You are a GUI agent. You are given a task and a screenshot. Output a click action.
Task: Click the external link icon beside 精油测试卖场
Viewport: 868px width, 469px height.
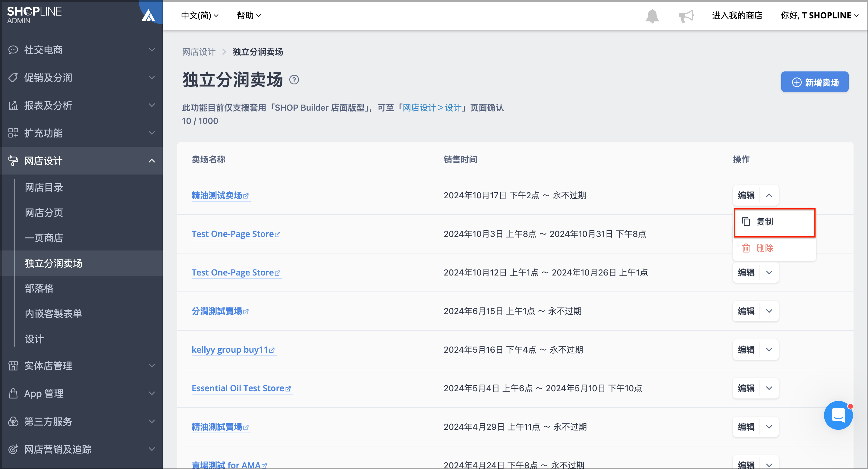tap(246, 196)
